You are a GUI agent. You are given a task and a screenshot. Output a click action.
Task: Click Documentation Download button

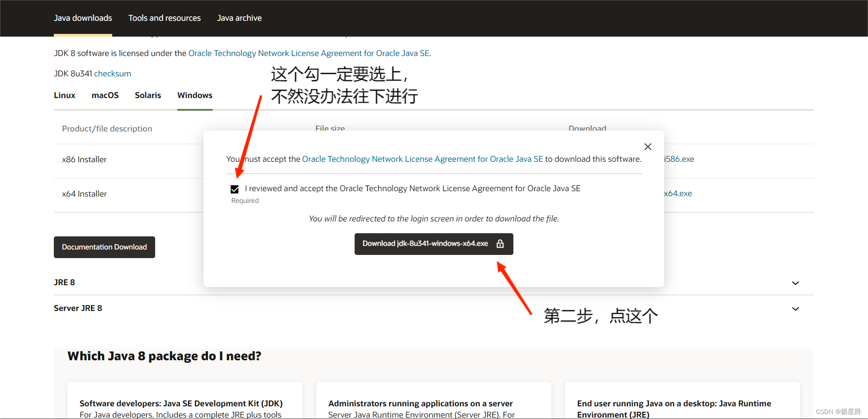tap(104, 247)
